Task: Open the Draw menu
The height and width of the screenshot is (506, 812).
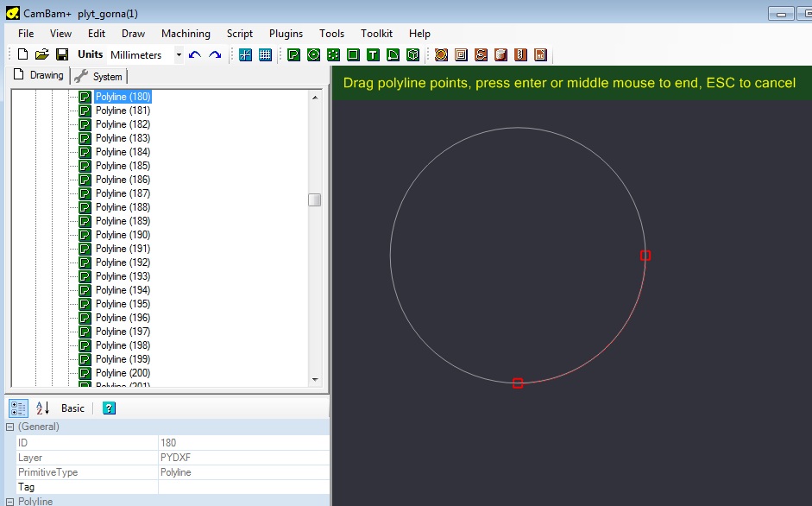Action: click(133, 33)
